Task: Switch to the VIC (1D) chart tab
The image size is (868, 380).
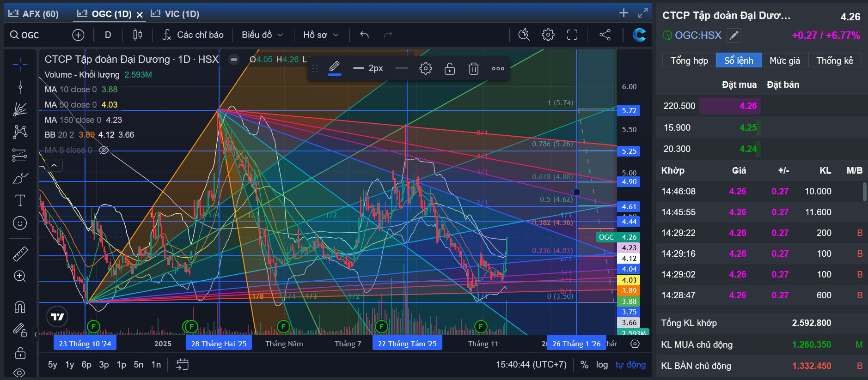Action: 175,14
